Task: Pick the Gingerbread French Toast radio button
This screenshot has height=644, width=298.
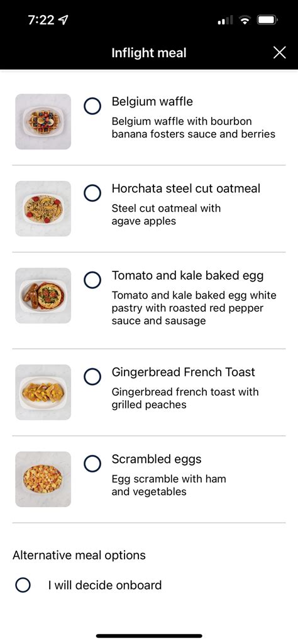Action: click(92, 376)
